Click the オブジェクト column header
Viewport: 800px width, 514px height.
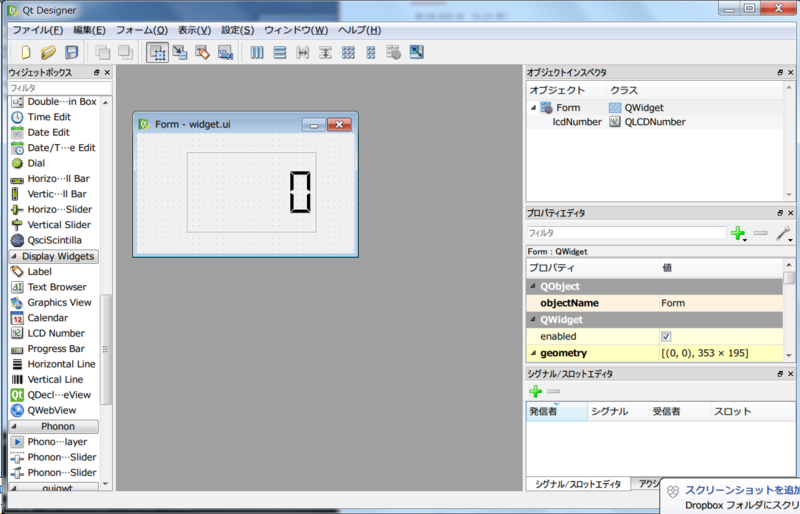(566, 90)
